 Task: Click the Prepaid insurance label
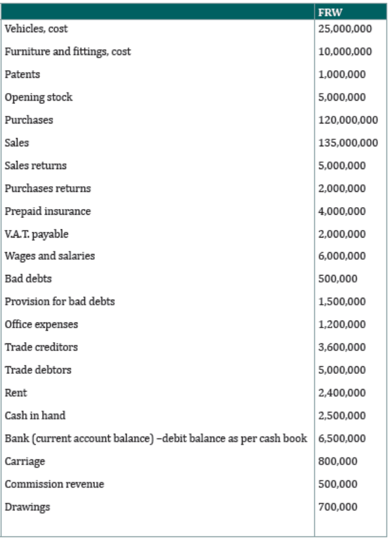coord(47,211)
